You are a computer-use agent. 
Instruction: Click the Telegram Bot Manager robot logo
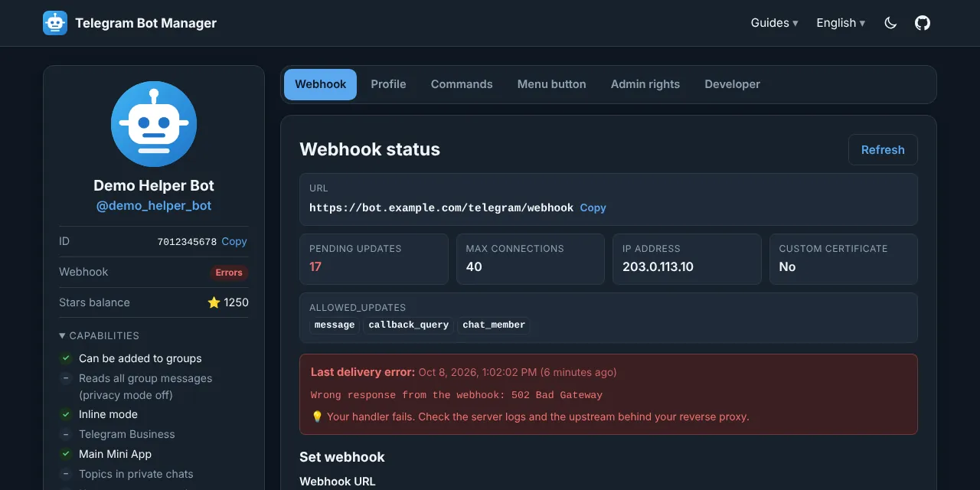[x=55, y=23]
